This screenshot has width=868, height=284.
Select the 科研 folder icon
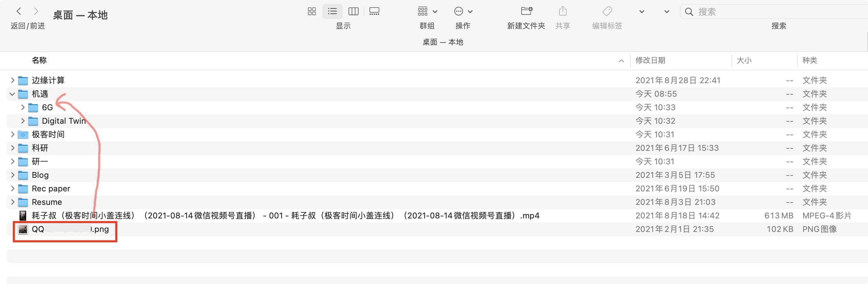point(23,148)
